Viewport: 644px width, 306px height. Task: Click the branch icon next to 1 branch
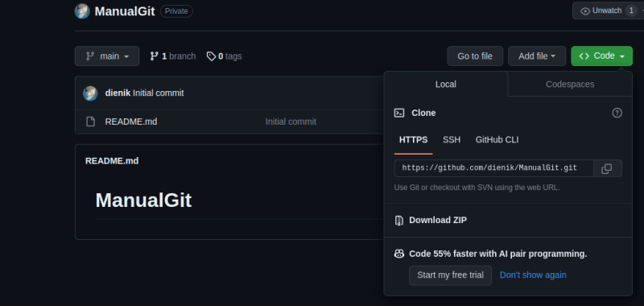tap(154, 56)
